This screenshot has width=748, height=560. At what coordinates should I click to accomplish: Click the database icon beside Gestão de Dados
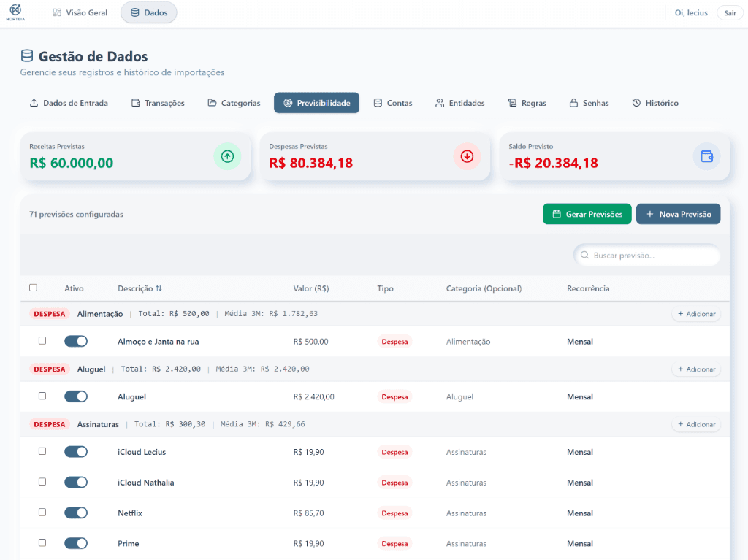pos(27,56)
